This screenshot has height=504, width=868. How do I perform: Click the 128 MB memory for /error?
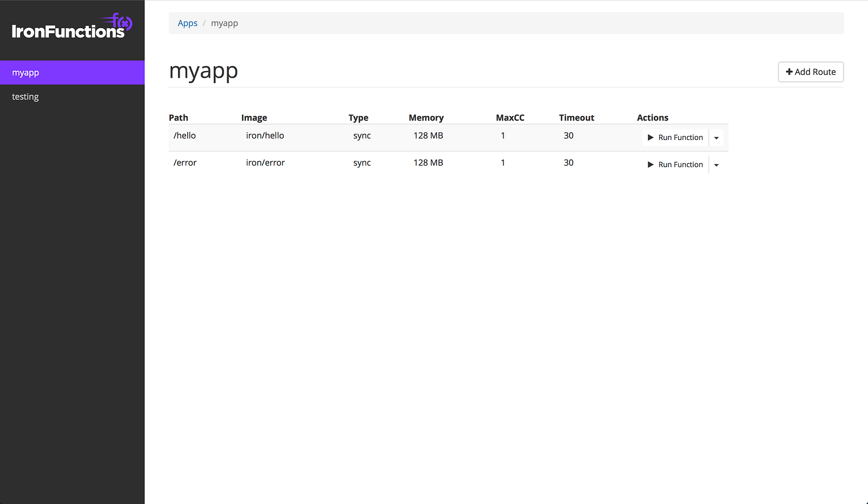click(429, 163)
